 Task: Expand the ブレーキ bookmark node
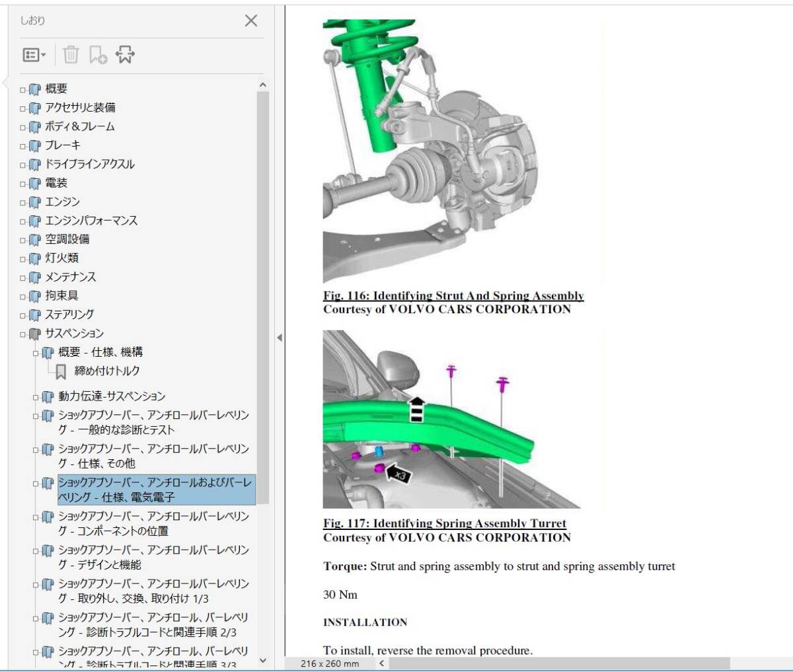coord(22,146)
